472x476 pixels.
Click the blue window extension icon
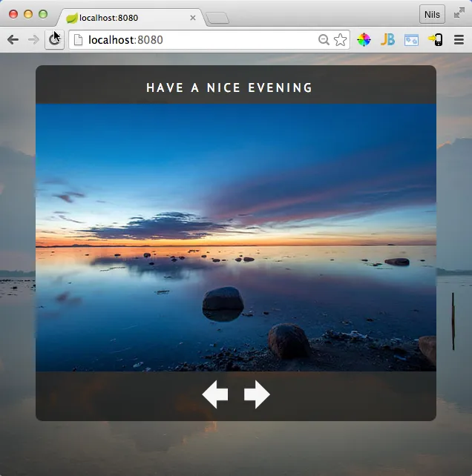411,40
